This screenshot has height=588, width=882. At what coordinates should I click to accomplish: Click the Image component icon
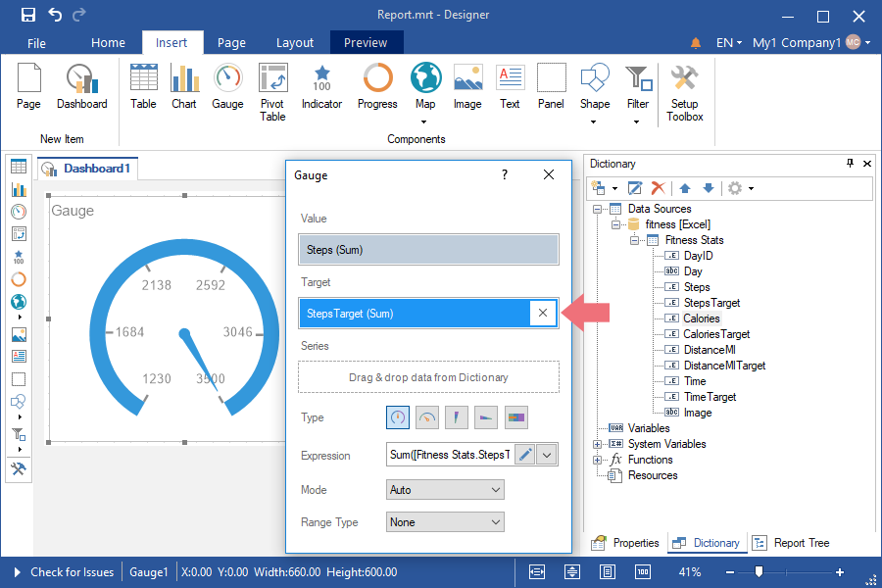467,86
